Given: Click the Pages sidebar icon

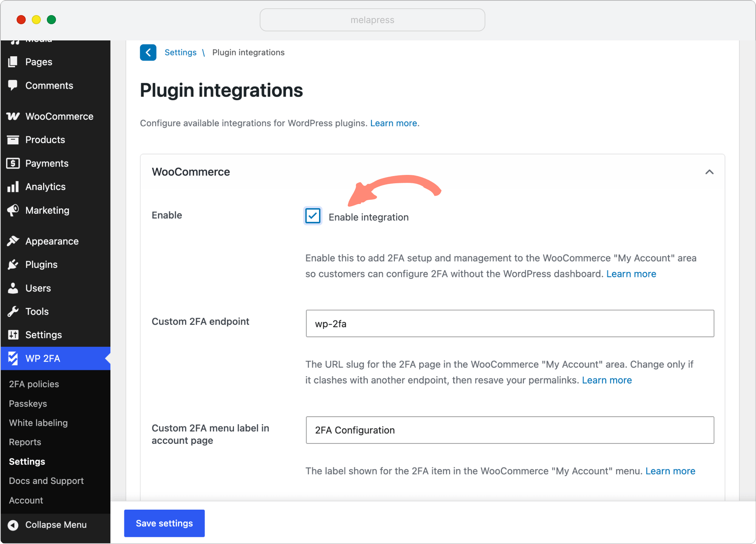Looking at the screenshot, I should pos(13,62).
